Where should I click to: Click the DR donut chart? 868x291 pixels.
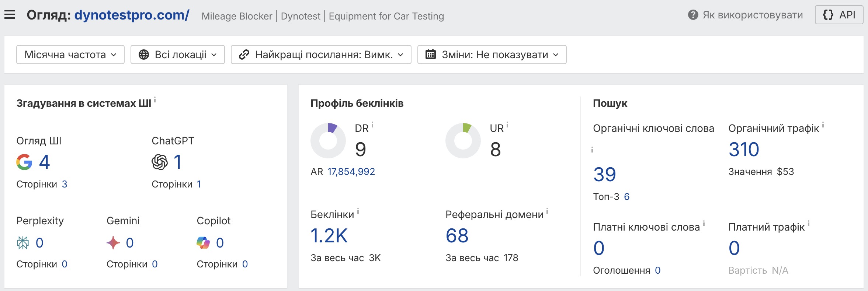(328, 141)
